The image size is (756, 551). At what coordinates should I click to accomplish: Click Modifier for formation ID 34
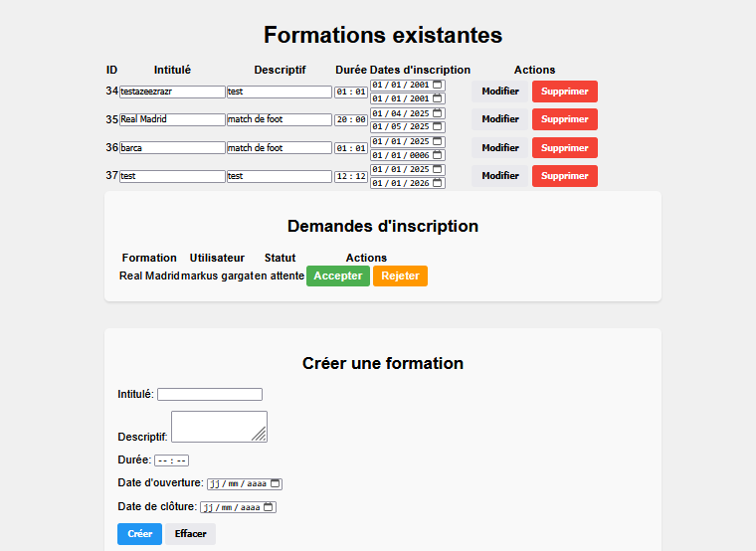[x=500, y=92]
